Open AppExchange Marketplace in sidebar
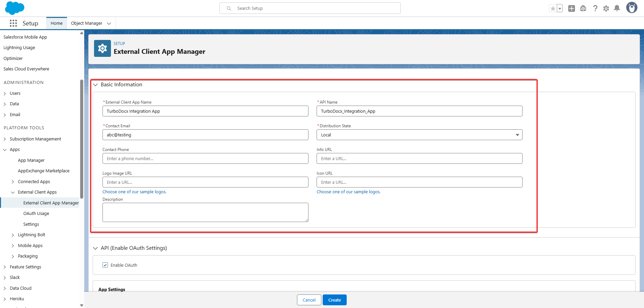Screen dimensions: 644x308 [x=44, y=171]
